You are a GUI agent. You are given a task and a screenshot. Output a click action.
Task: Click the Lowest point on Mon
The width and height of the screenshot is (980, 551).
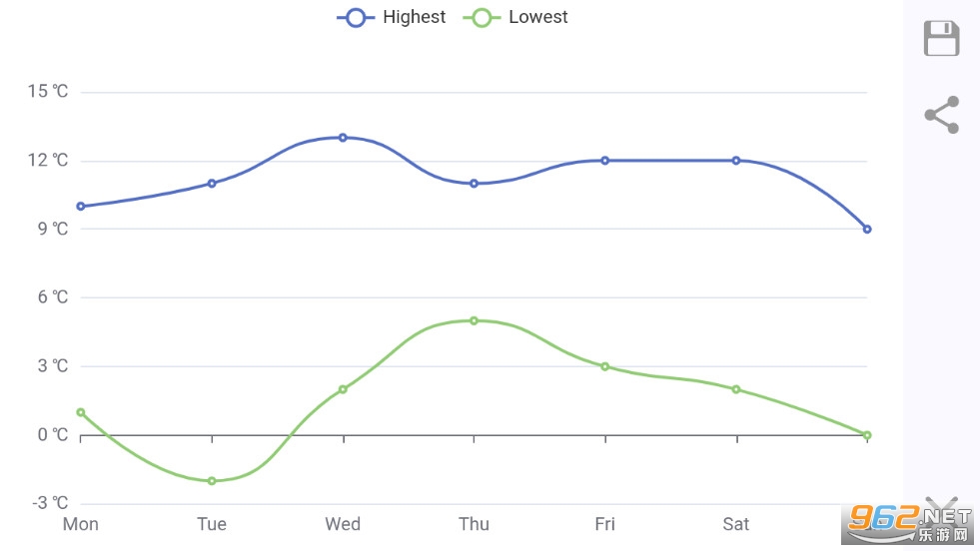pos(81,412)
